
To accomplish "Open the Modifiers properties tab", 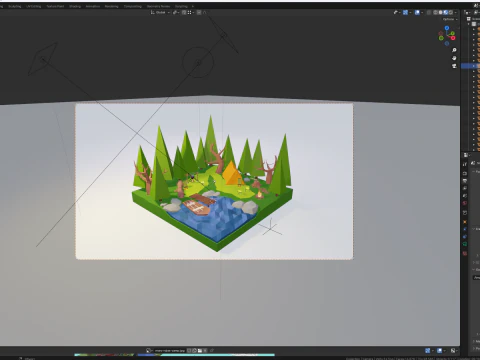I will tap(465, 229).
